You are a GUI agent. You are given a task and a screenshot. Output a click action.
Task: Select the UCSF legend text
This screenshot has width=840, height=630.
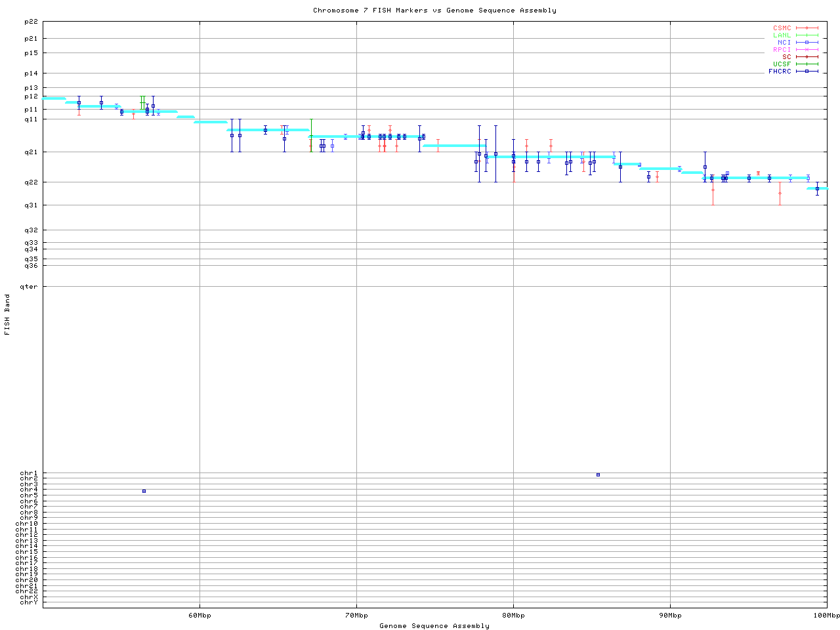782,64
